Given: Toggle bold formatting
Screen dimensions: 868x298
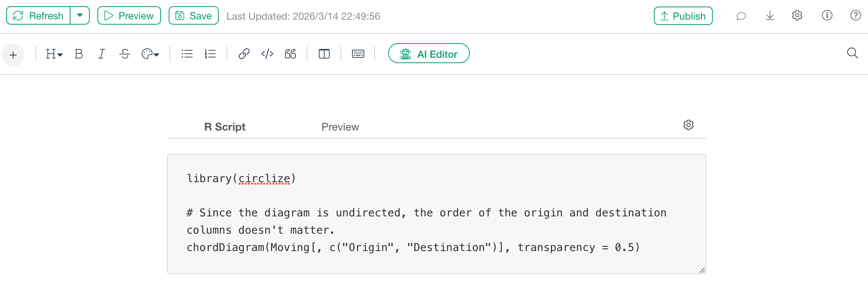Looking at the screenshot, I should click(x=79, y=54).
